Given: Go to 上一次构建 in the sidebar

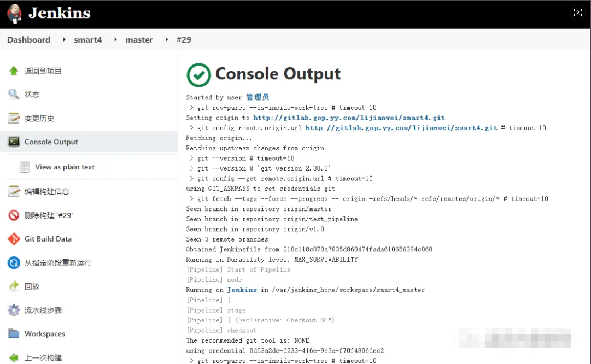Looking at the screenshot, I should coord(43,357).
